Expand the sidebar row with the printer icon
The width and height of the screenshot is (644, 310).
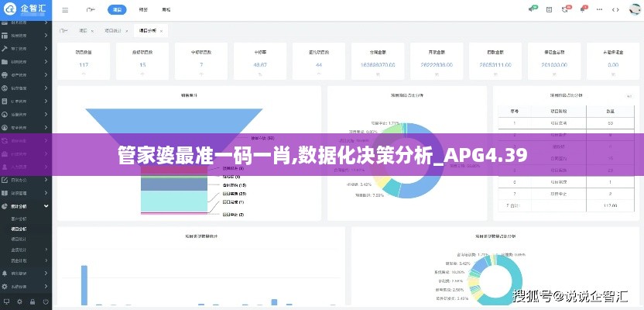pyautogui.click(x=46, y=75)
